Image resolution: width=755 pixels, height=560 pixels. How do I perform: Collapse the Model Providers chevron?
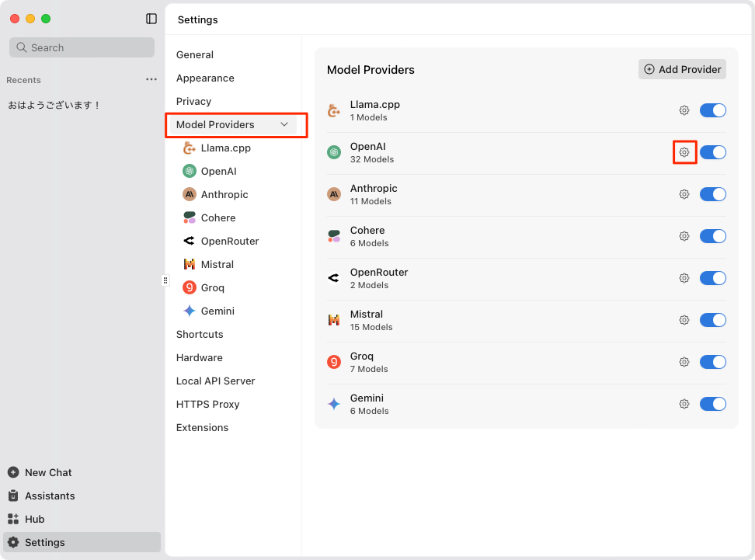point(284,124)
